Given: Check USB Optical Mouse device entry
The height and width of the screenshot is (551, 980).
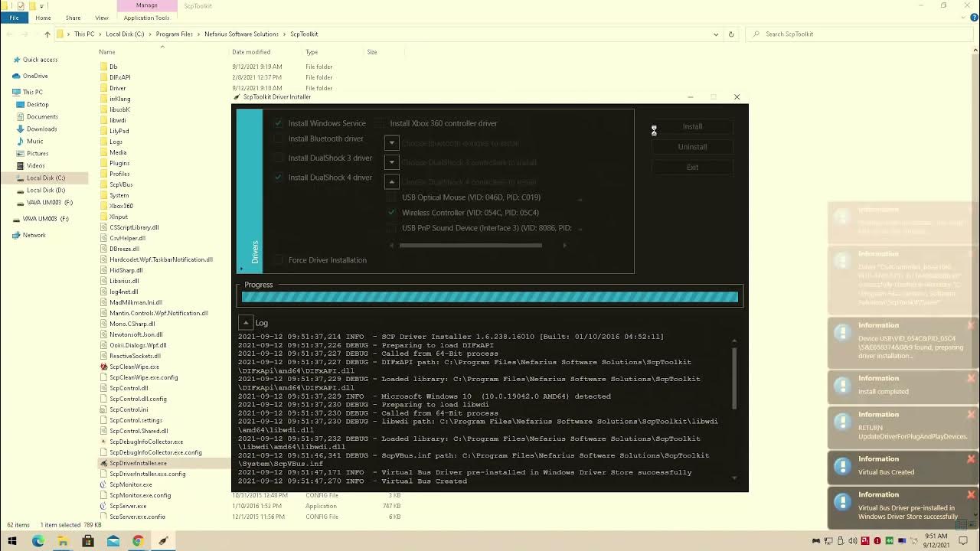Looking at the screenshot, I should click(x=393, y=197).
